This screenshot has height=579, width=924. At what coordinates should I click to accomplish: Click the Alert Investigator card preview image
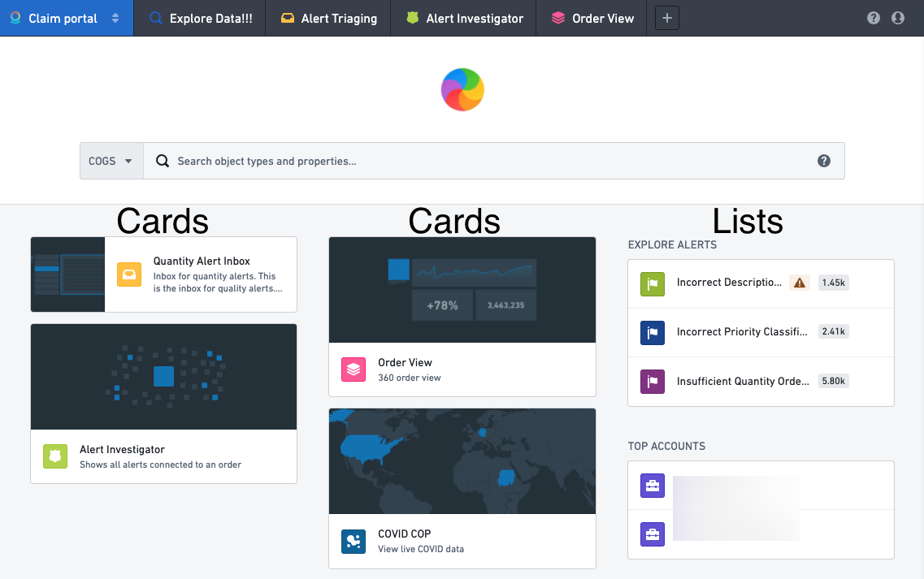tap(164, 377)
